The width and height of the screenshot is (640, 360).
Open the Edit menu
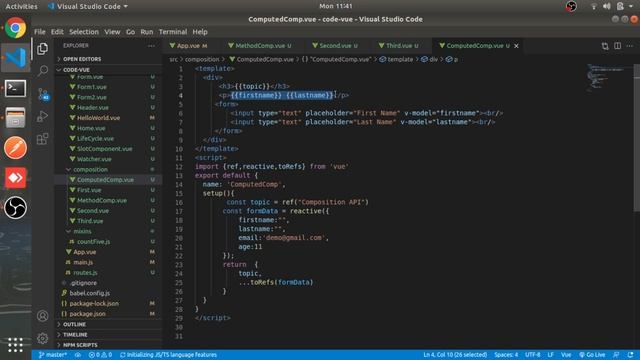(57, 32)
